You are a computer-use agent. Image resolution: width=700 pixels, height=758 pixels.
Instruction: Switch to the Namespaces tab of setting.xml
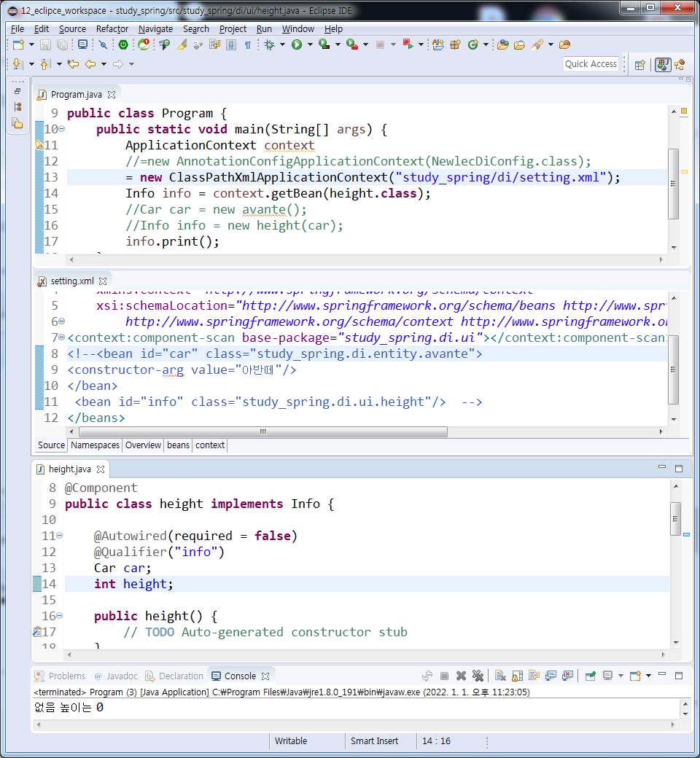(96, 445)
